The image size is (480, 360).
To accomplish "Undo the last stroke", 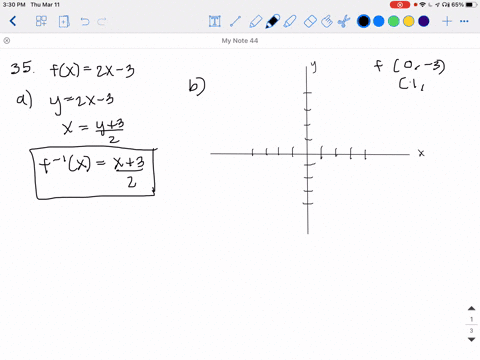I will pos(85,22).
